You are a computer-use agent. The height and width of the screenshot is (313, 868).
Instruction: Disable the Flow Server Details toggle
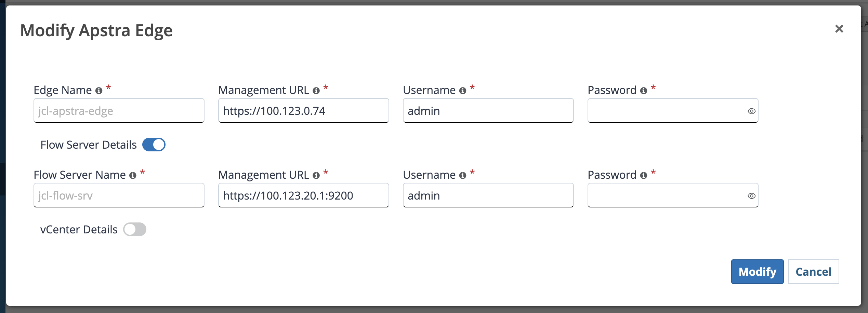(154, 145)
